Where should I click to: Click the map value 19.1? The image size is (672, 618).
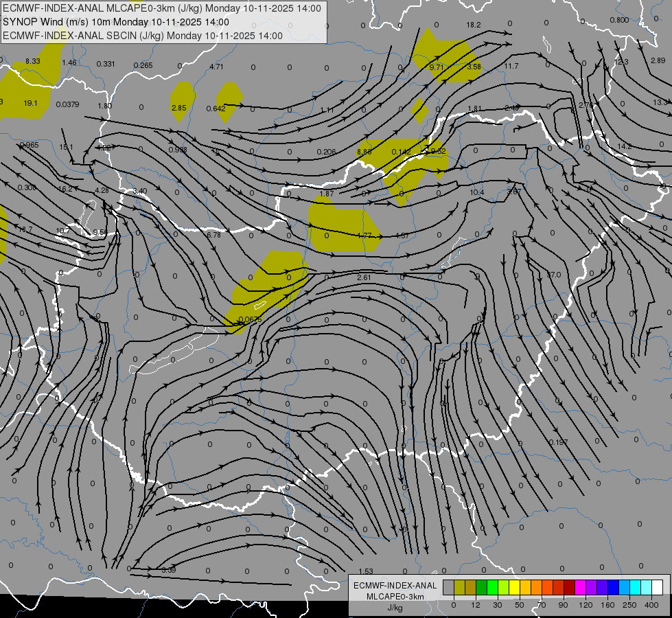click(30, 103)
